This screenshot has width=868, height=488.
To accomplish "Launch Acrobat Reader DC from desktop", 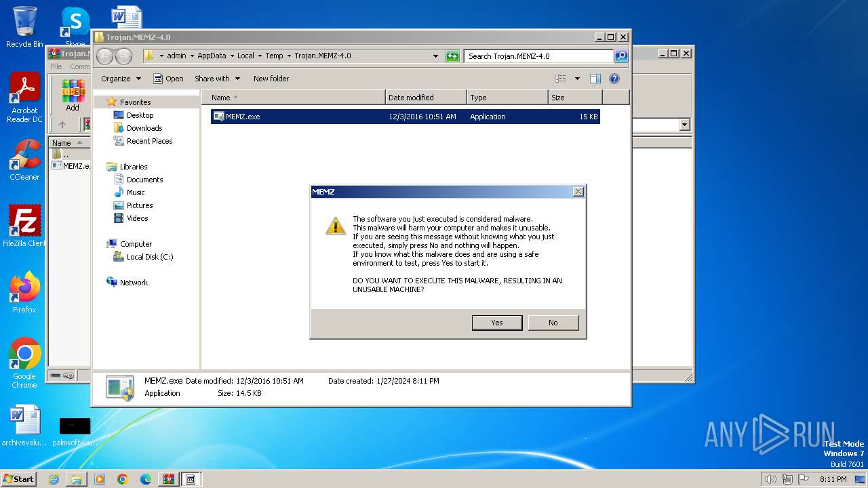I will click(x=24, y=98).
